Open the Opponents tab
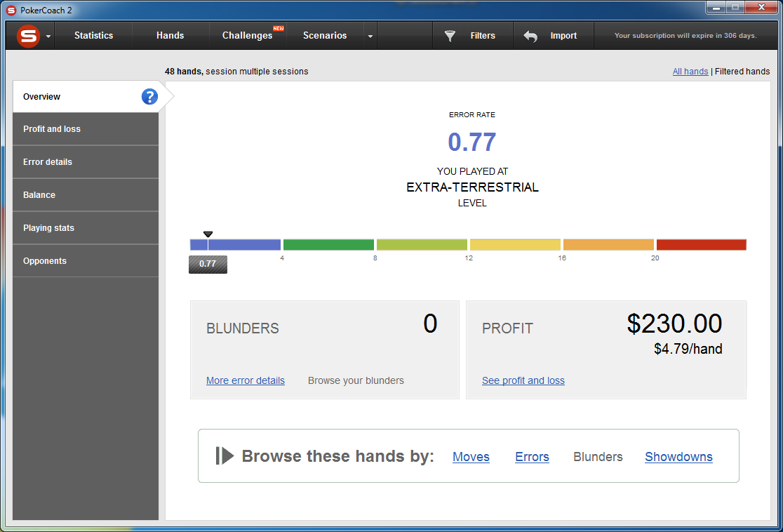783x532 pixels. 86,261
